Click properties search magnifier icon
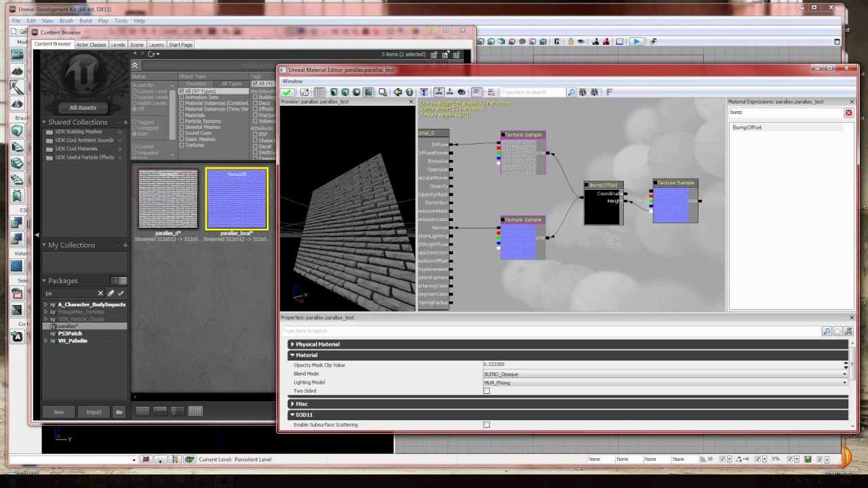The width and height of the screenshot is (868, 488). pos(827,331)
